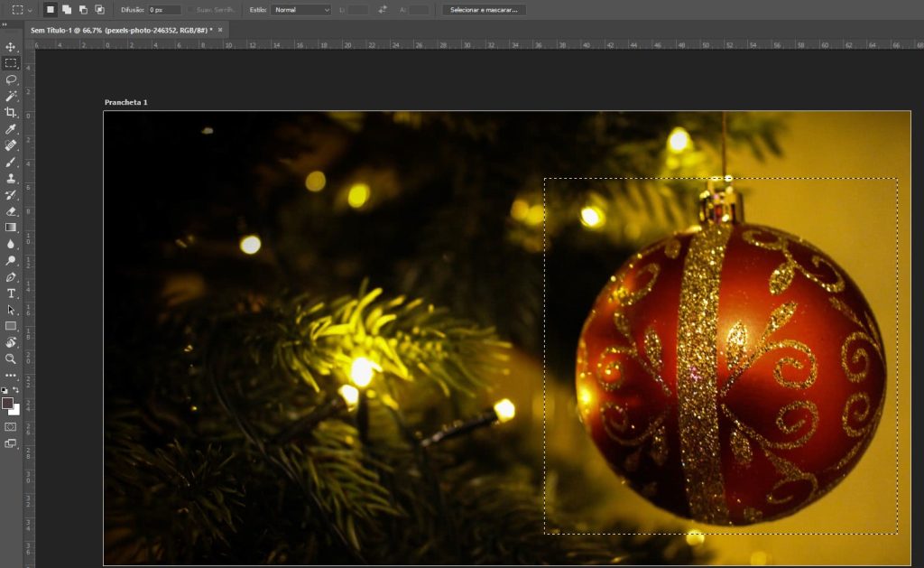Open the foreground color picker
The height and width of the screenshot is (568, 924).
point(7,403)
